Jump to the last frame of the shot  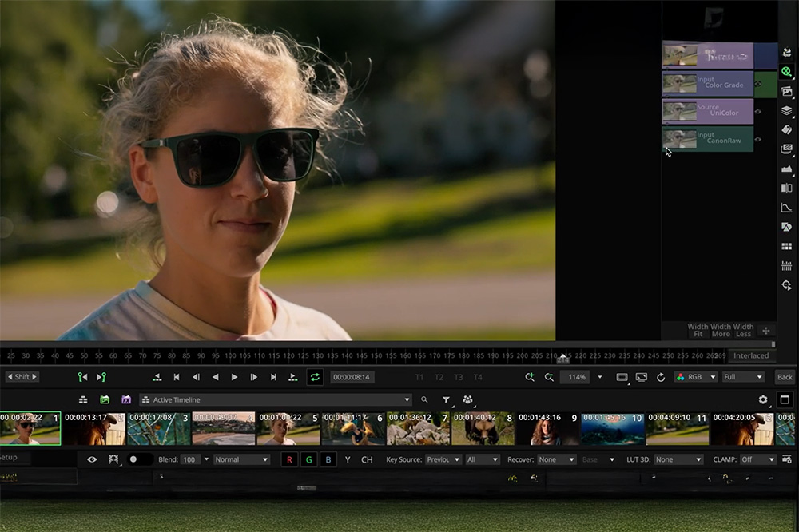click(273, 377)
